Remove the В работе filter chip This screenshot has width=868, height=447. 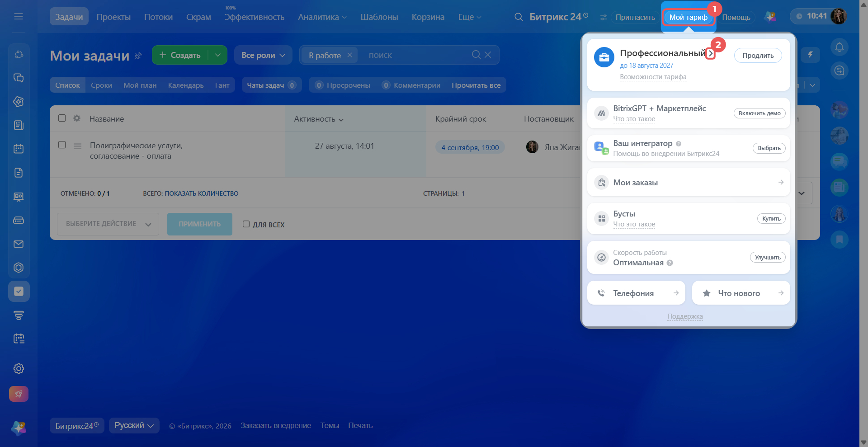click(349, 55)
